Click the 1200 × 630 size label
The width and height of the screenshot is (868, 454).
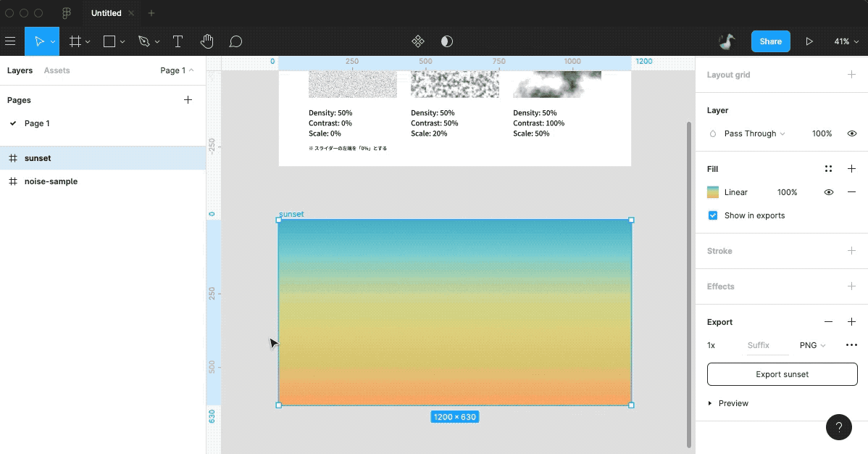[x=454, y=417]
